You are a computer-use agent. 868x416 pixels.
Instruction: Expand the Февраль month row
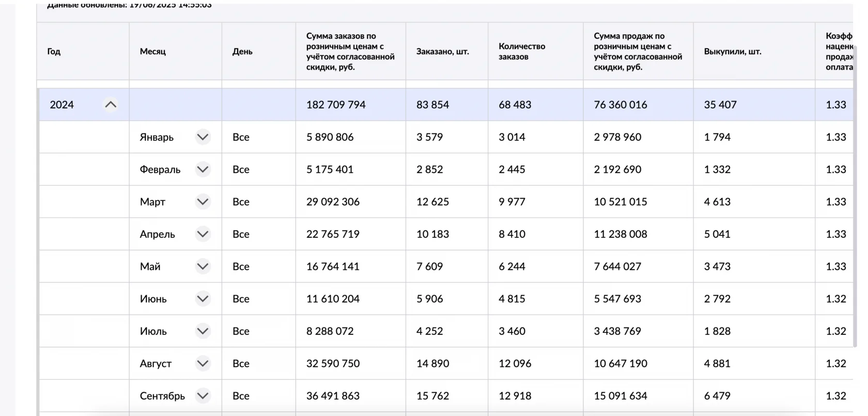(x=203, y=169)
